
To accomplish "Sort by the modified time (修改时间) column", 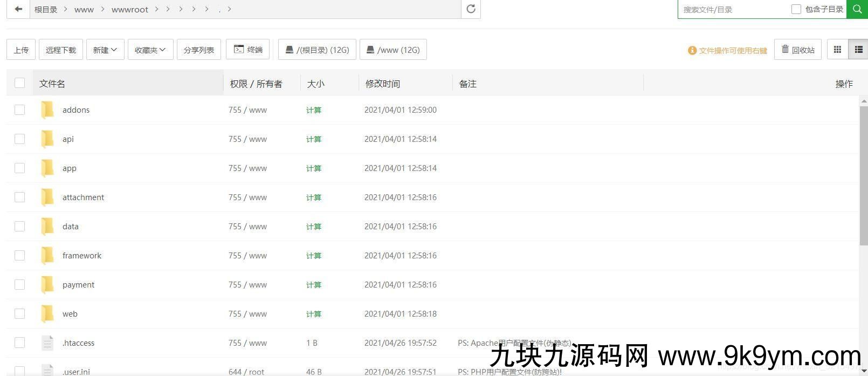I will (x=383, y=84).
